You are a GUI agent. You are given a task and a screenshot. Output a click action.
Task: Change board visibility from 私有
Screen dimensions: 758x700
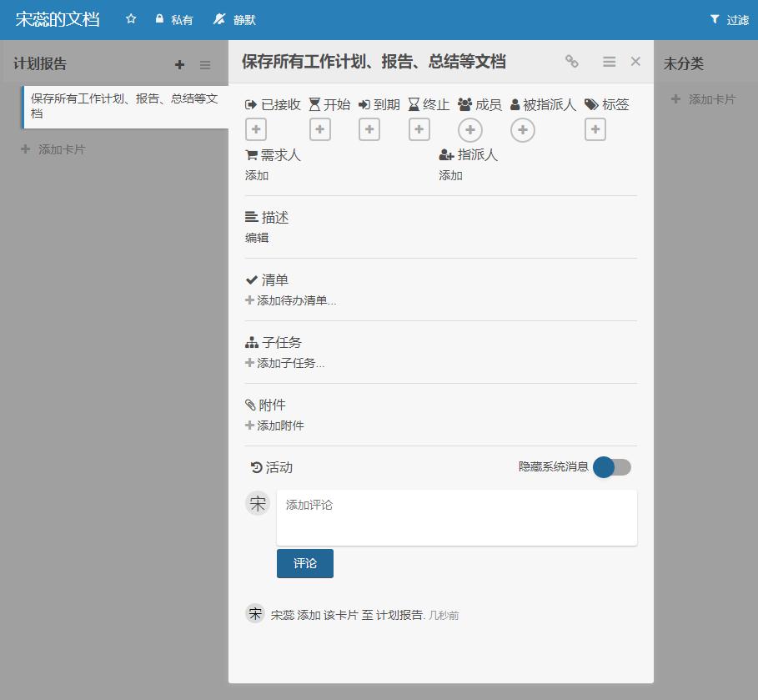tap(173, 19)
